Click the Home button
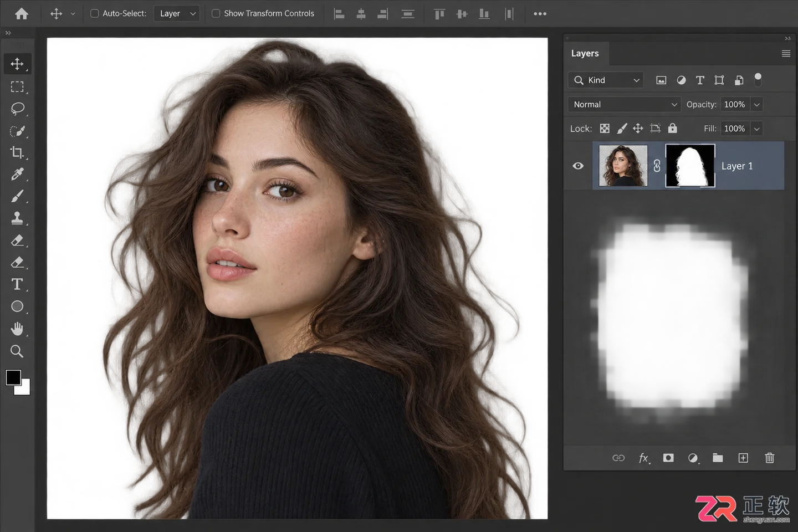The height and width of the screenshot is (532, 798). pyautogui.click(x=22, y=13)
